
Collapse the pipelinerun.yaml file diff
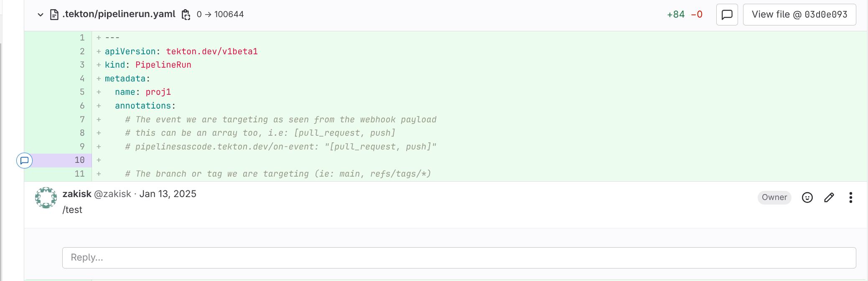(x=41, y=15)
